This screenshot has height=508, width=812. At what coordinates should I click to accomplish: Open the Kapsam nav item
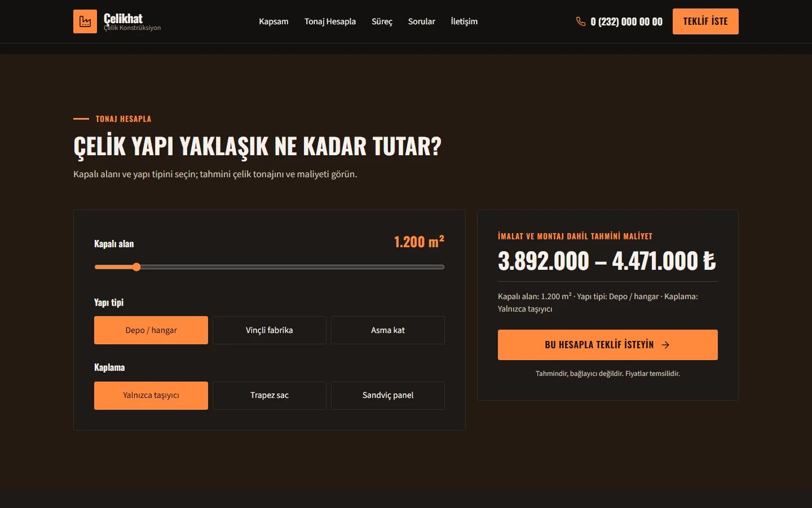[x=273, y=21]
